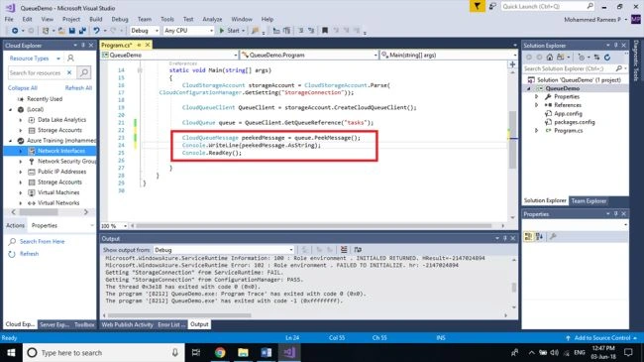Click Collapse All link in Cloud Explorer
The width and height of the screenshot is (644, 362).
click(23, 88)
